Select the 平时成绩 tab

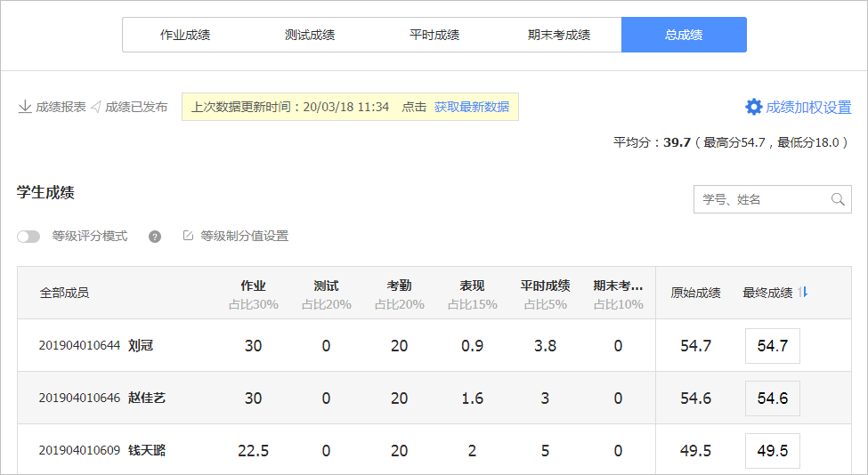(x=434, y=35)
